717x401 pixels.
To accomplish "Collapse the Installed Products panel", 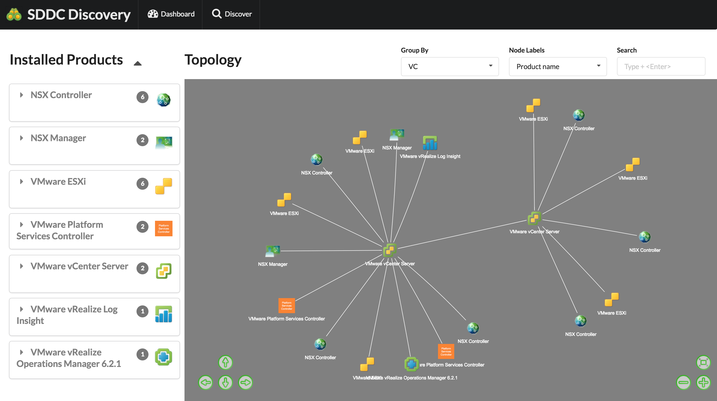I will 137,64.
